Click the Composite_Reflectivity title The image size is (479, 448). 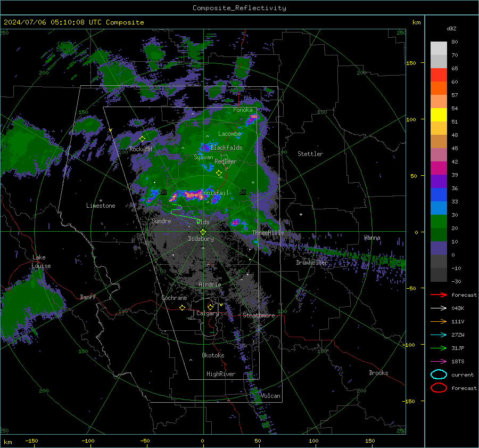coord(239,8)
